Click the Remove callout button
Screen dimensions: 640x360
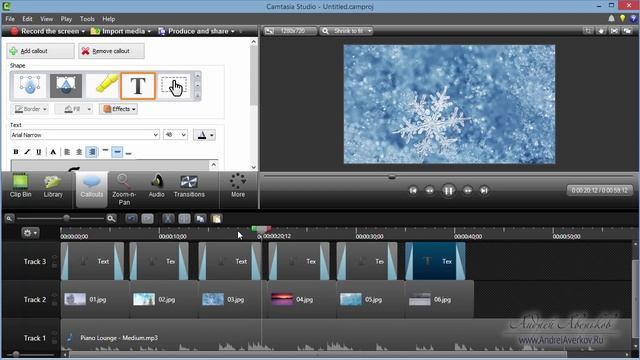[111, 51]
